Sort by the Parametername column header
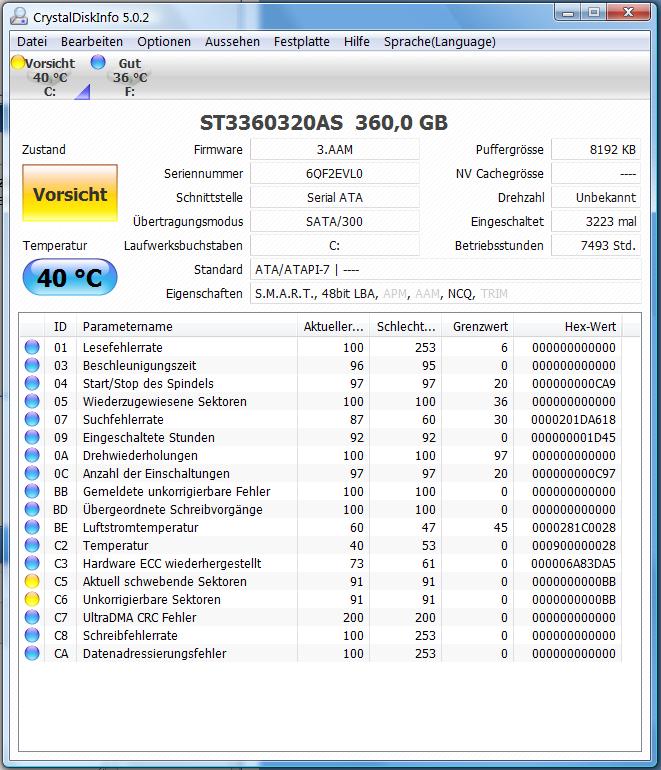Viewport: 661px width, 770px height. [x=187, y=327]
